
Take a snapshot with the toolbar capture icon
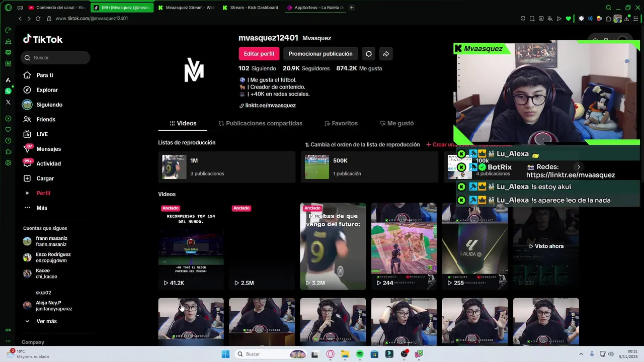[x=532, y=19]
